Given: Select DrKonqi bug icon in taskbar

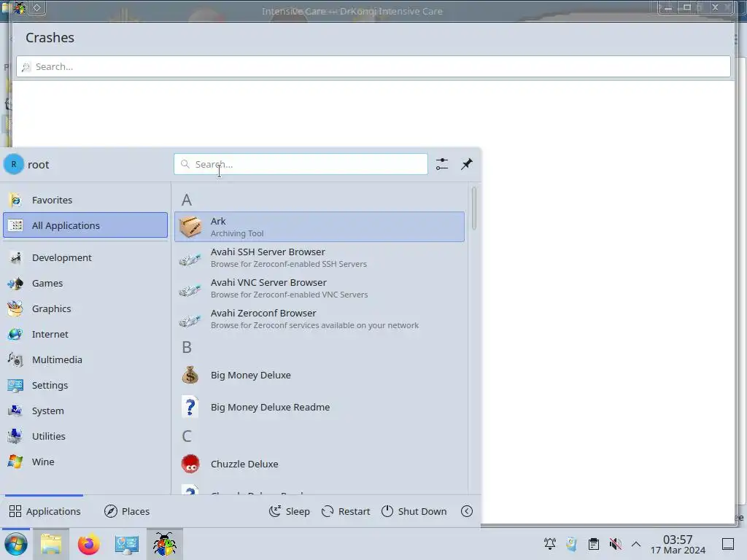Looking at the screenshot, I should coord(165,544).
